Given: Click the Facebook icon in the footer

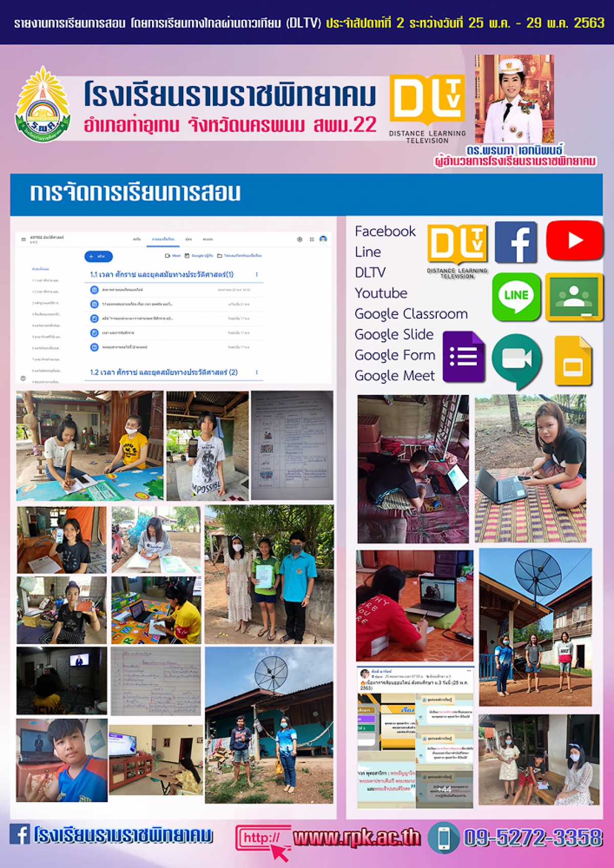Looking at the screenshot, I should (x=19, y=834).
